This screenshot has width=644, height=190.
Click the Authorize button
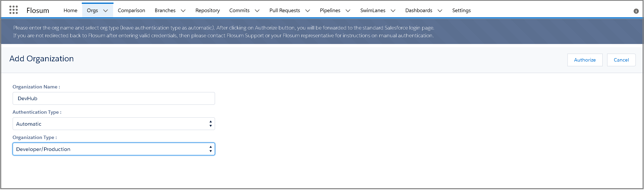point(585,60)
